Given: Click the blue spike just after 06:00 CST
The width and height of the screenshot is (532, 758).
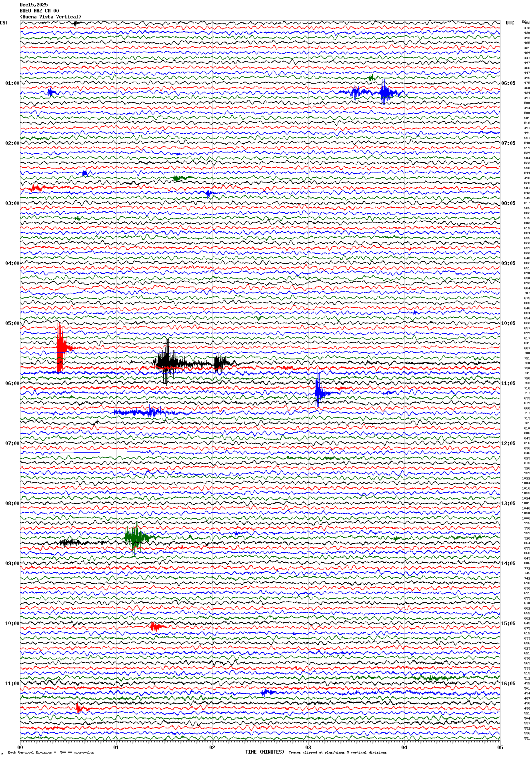Looking at the screenshot, I should coord(318,392).
